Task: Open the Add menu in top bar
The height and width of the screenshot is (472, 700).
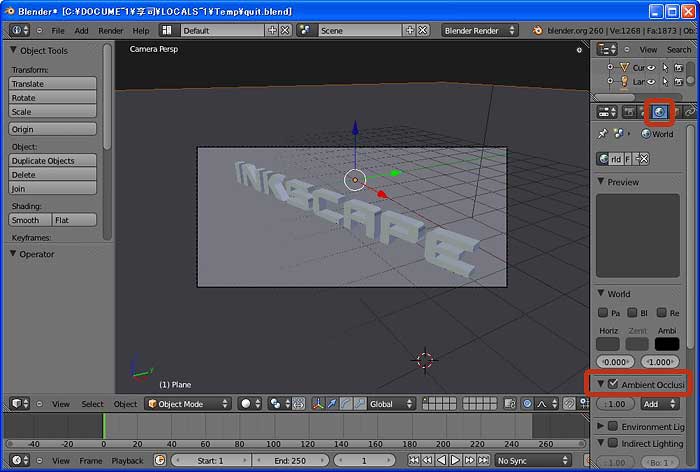Action: (81, 30)
